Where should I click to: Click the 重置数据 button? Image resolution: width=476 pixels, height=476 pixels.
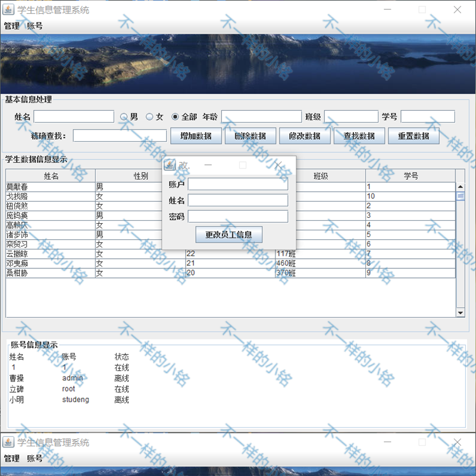coord(414,136)
